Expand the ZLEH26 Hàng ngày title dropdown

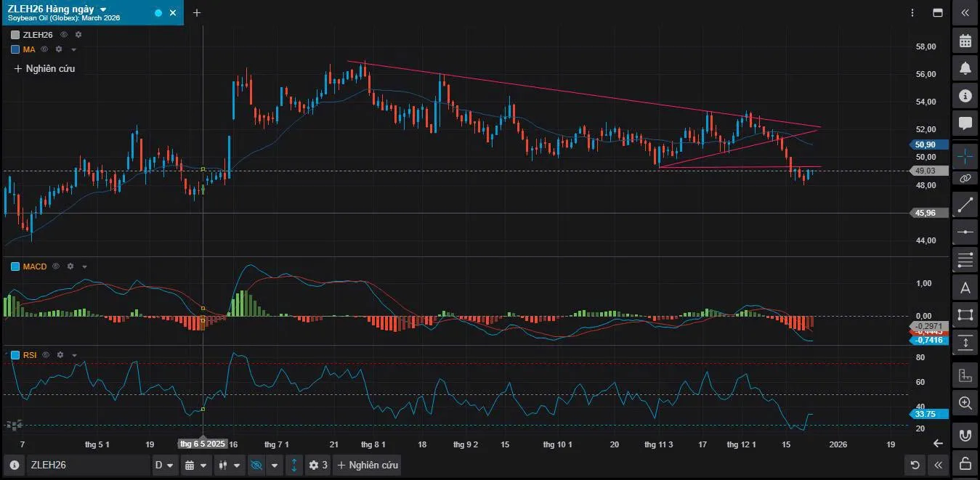click(x=103, y=9)
